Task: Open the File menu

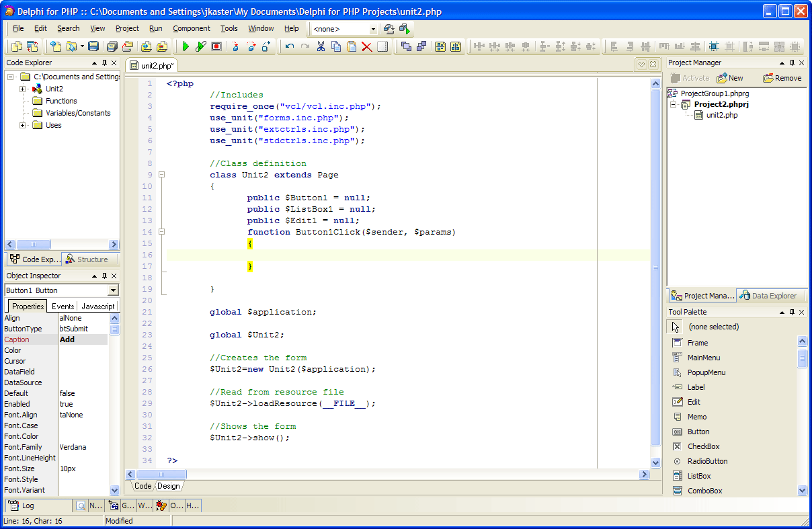Action: click(18, 28)
